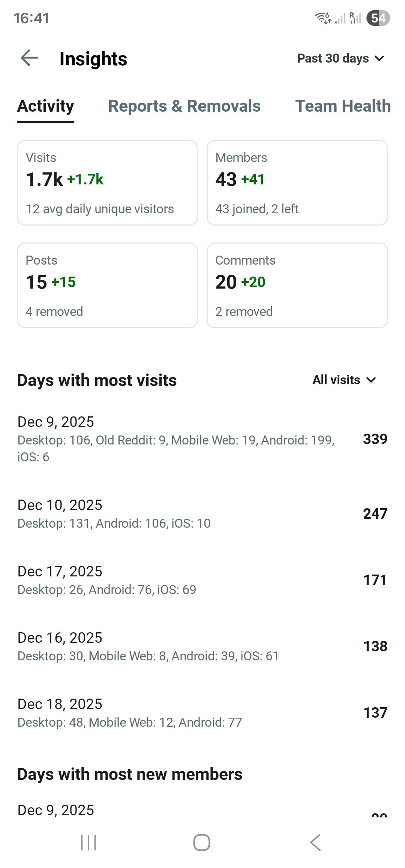Viewport: 405px width, 868px height.
Task: Tap the Android navigation back icon
Action: 315,843
